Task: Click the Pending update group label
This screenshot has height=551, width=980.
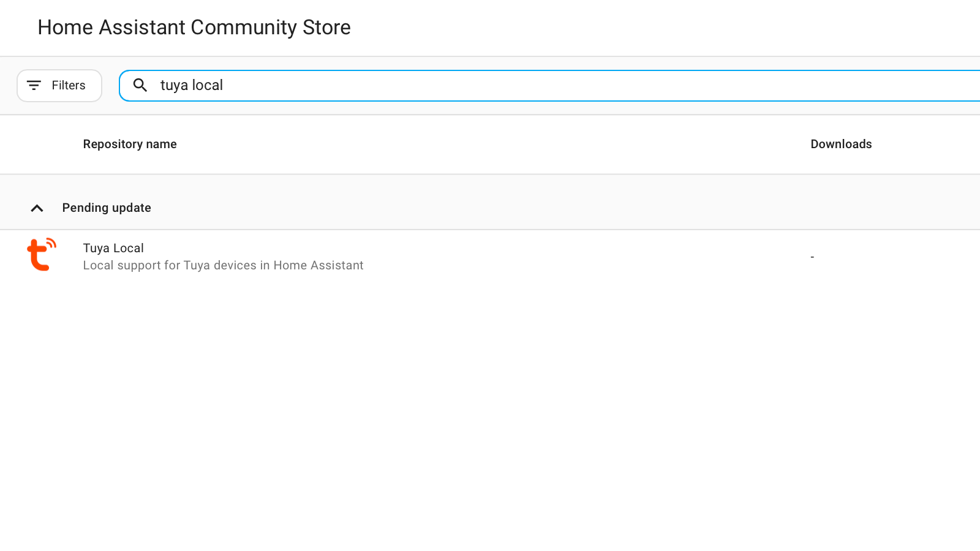Action: tap(107, 208)
